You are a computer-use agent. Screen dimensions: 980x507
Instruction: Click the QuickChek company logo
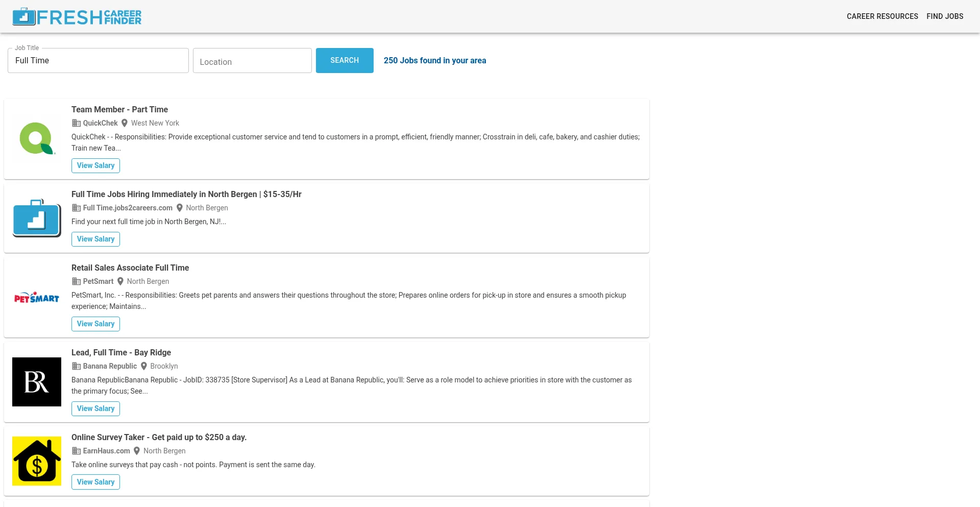(37, 138)
